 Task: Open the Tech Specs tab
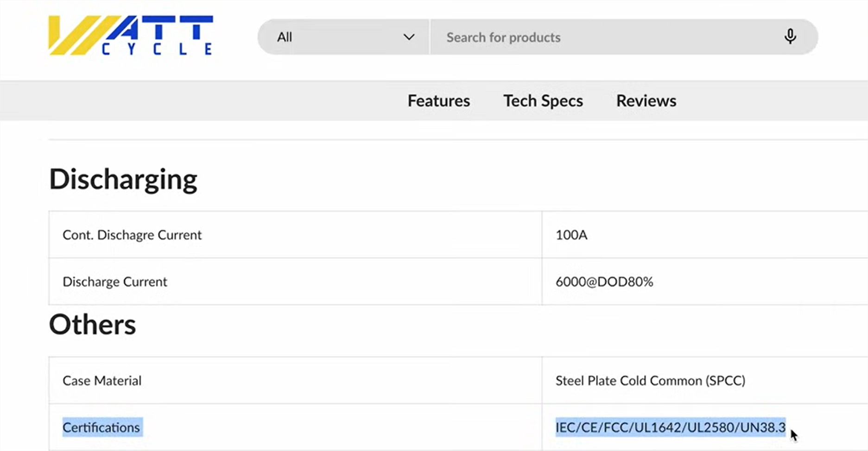(543, 101)
